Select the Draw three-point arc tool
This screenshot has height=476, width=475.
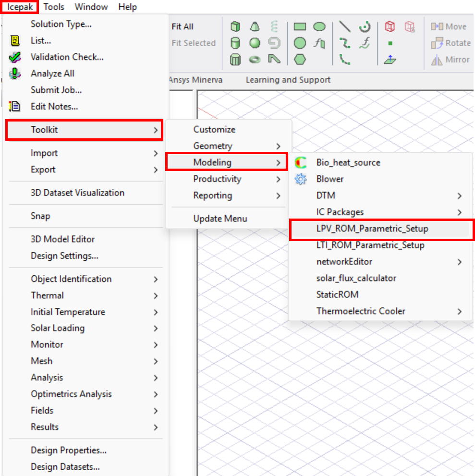click(345, 60)
